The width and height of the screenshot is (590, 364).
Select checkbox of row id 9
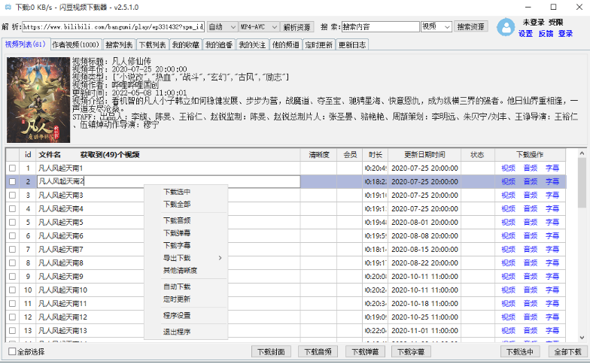pyautogui.click(x=12, y=277)
